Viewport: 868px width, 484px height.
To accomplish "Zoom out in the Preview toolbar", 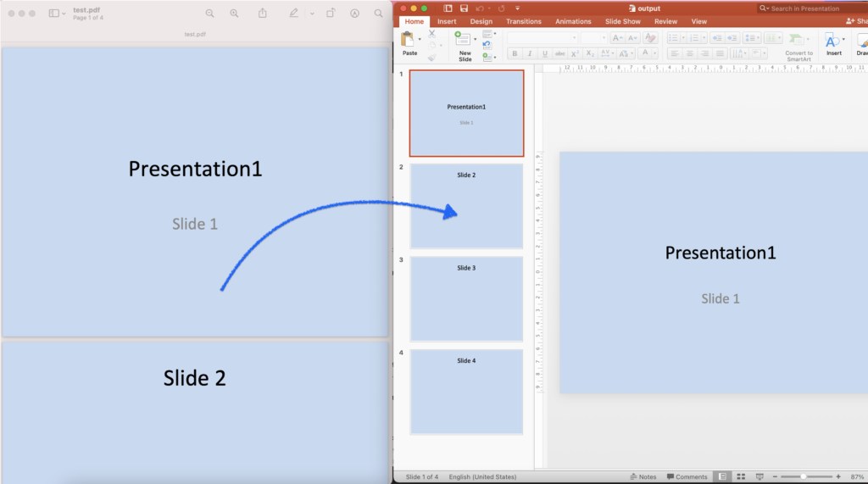I will point(210,14).
